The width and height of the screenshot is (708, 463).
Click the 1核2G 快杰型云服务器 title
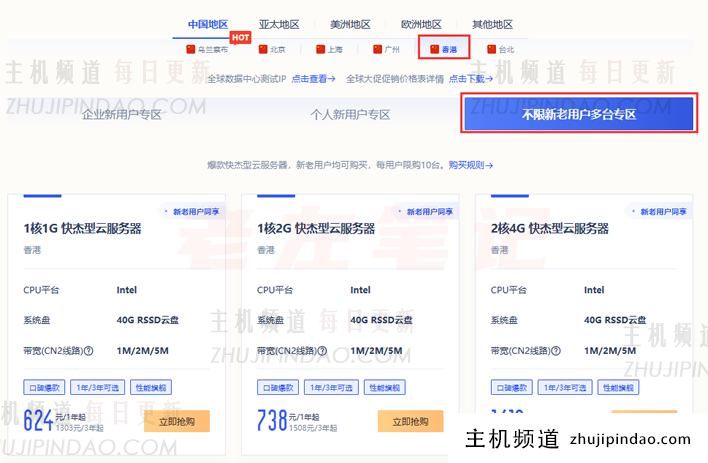[316, 229]
